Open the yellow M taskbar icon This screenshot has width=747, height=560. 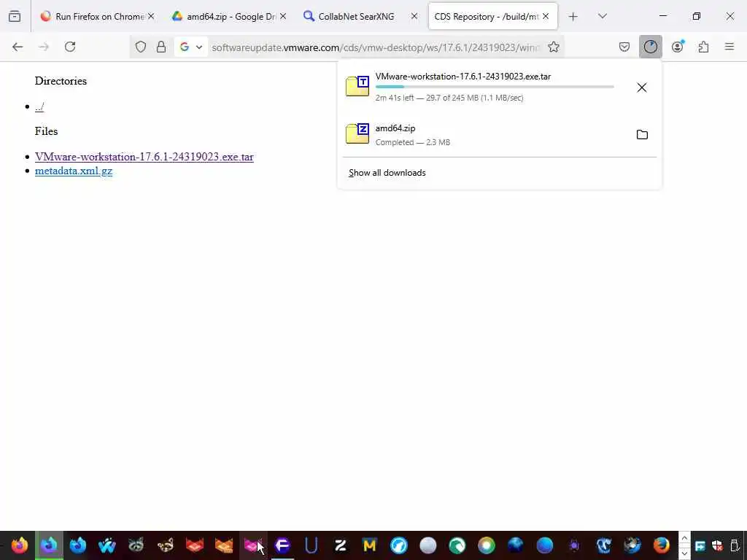click(x=369, y=545)
